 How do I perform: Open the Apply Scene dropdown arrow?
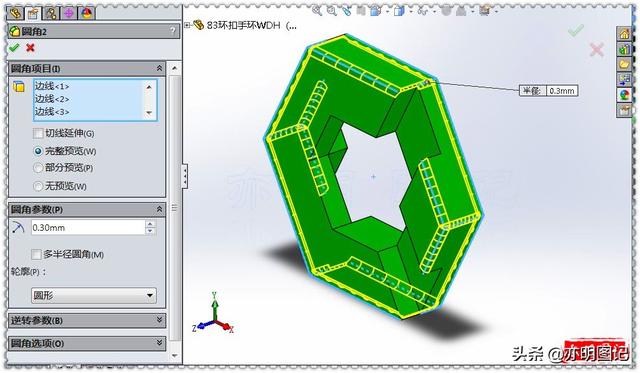pos(473,11)
